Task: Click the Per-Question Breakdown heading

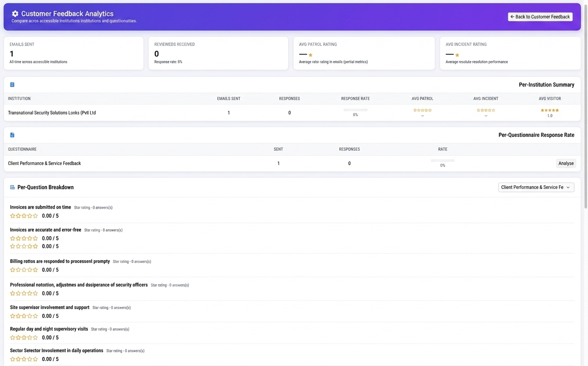Action: [45, 187]
